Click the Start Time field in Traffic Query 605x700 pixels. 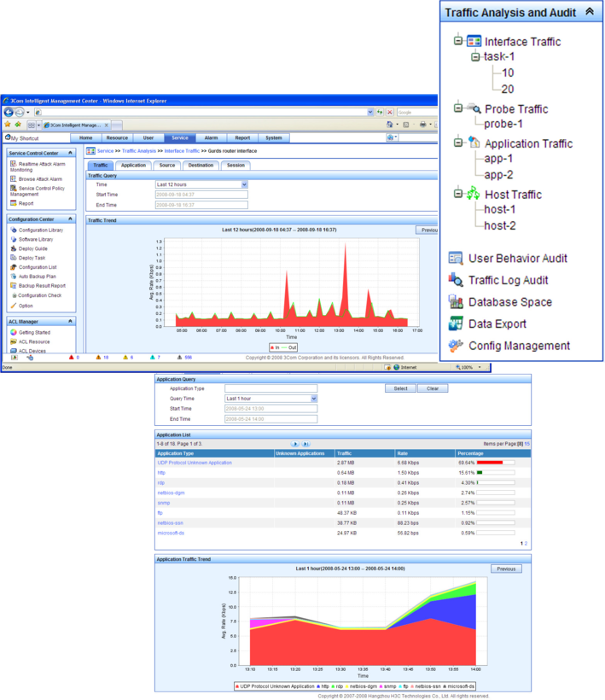[x=201, y=195]
